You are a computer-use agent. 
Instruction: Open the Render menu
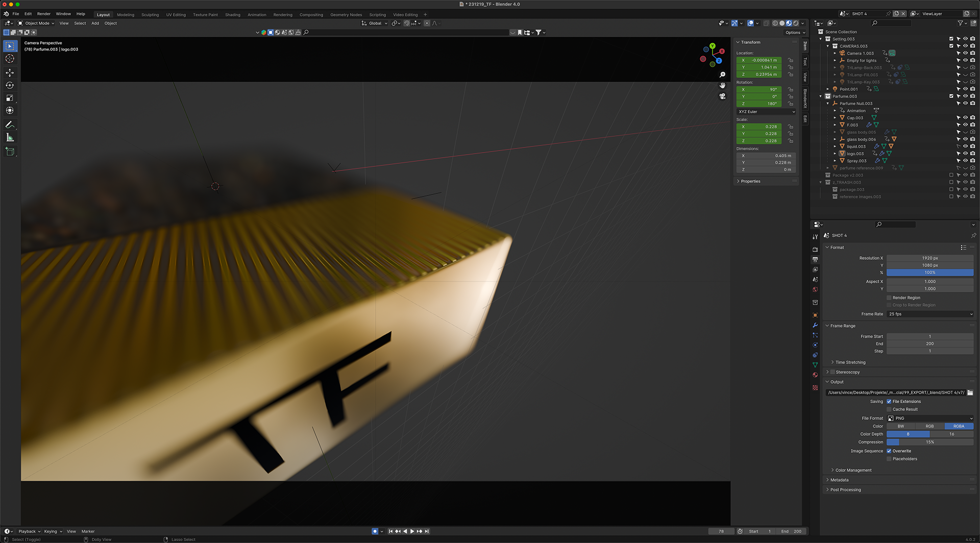pyautogui.click(x=44, y=14)
